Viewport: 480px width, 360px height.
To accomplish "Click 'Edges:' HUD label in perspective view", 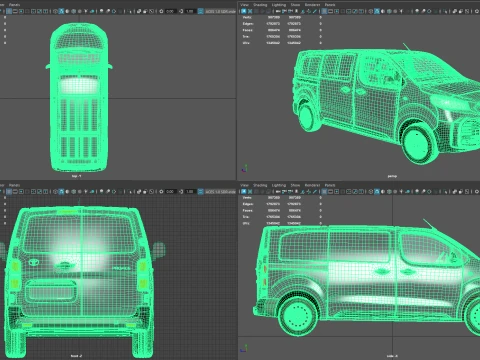I will (x=248, y=24).
